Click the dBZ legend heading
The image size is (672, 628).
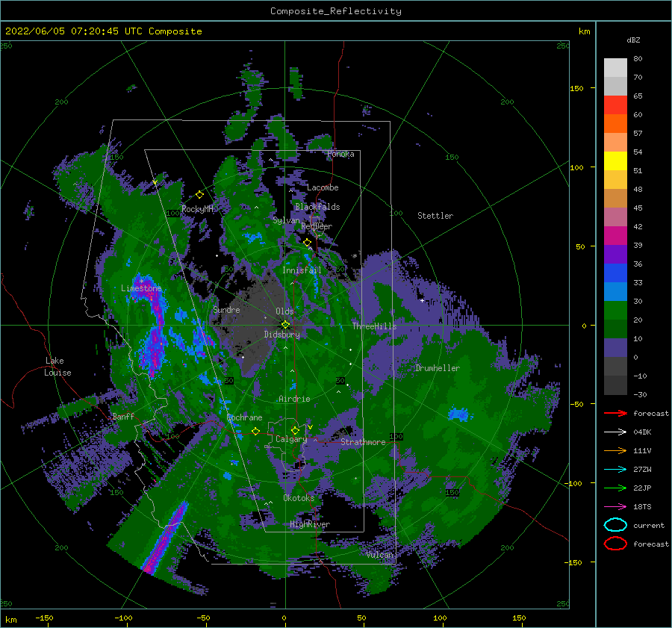633,40
